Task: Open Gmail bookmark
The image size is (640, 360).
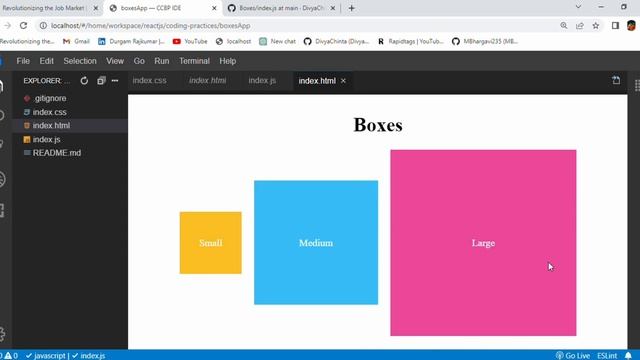Action: pos(76,41)
